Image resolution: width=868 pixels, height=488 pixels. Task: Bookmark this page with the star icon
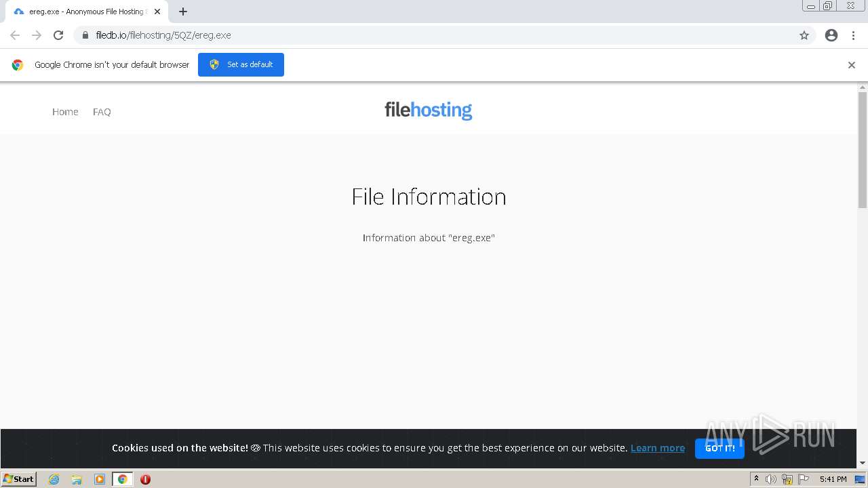[x=804, y=35]
